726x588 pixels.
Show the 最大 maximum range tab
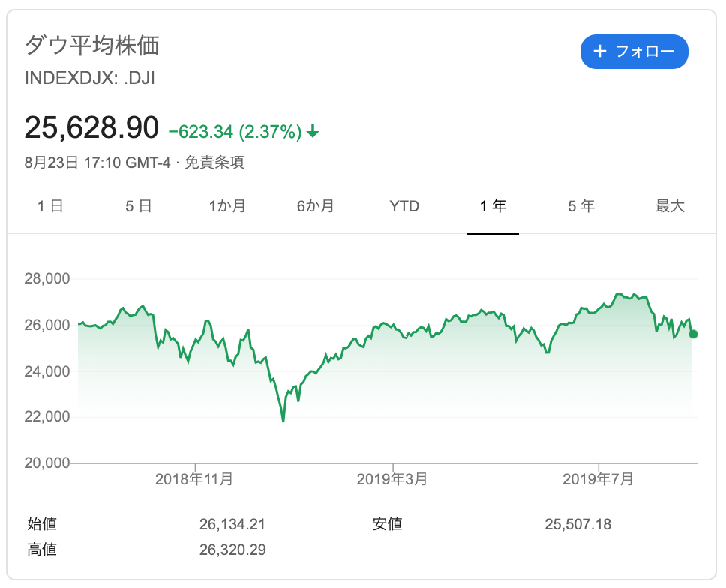tap(670, 206)
